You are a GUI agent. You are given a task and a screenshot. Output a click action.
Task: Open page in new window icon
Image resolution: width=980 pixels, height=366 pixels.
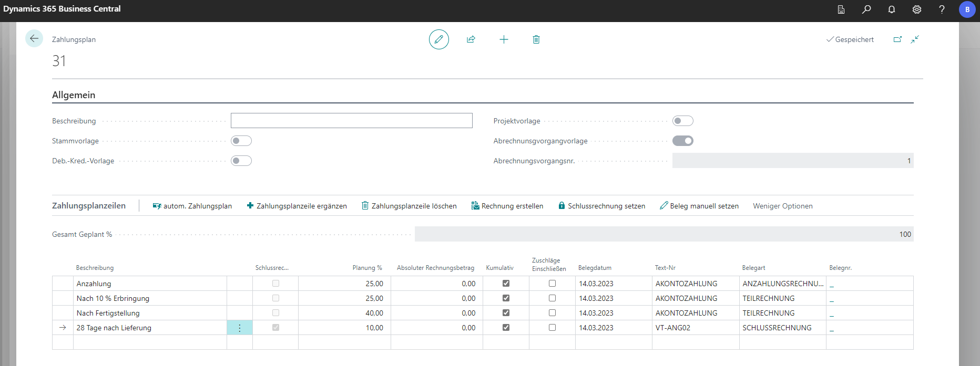coord(897,39)
